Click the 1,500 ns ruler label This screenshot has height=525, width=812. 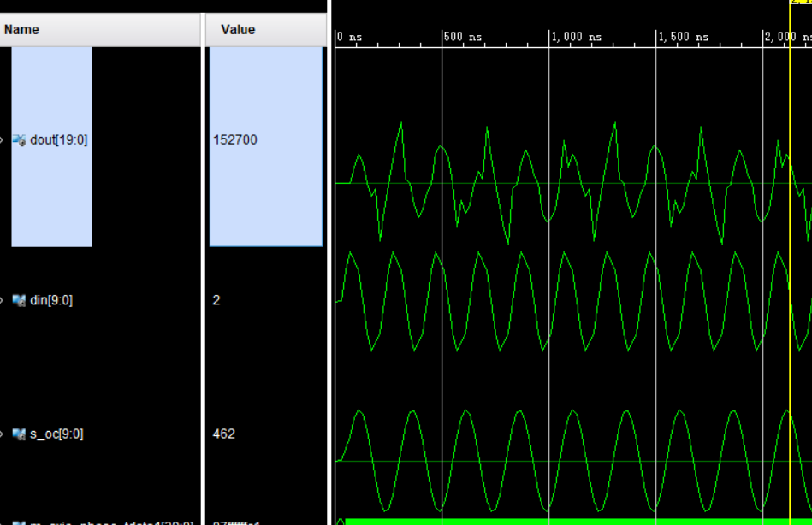click(x=684, y=37)
